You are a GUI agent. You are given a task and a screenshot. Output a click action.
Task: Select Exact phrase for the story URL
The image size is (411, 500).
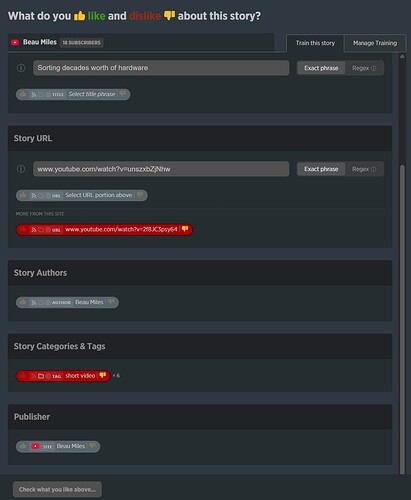click(321, 169)
